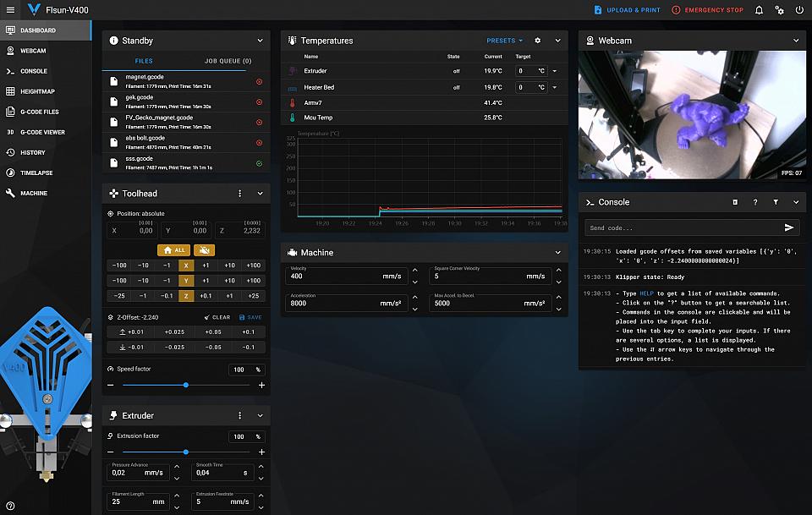This screenshot has width=812, height=515.
Task: Save the Z-offset
Action: click(250, 317)
